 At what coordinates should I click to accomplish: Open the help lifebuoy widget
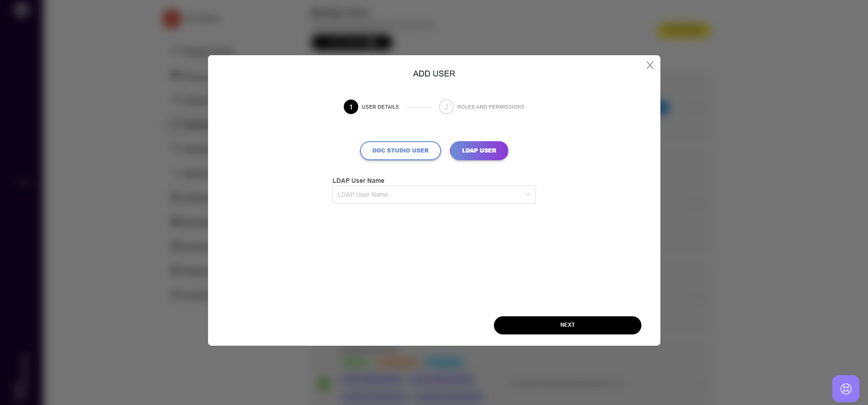point(845,389)
